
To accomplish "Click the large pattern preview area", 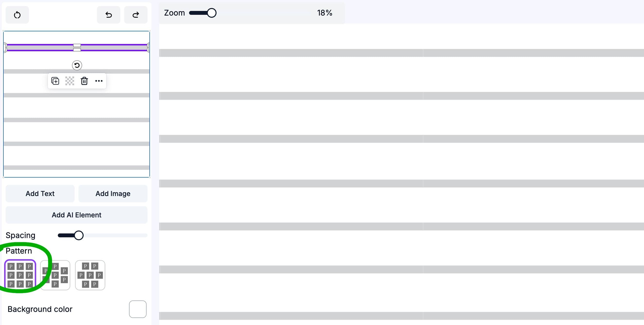I will [400, 162].
